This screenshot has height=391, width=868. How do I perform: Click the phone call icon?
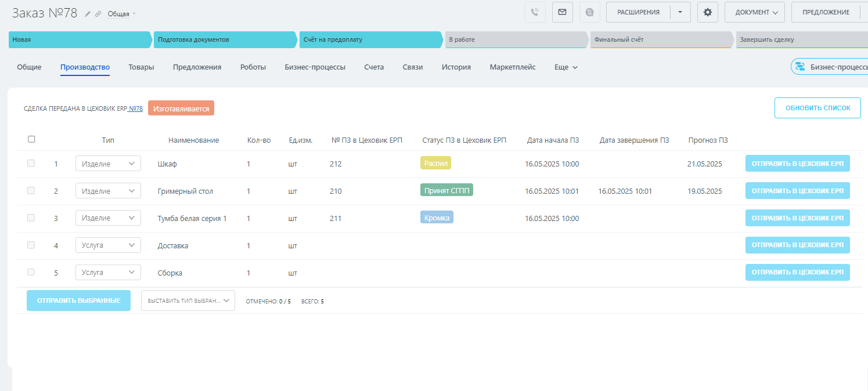(535, 12)
